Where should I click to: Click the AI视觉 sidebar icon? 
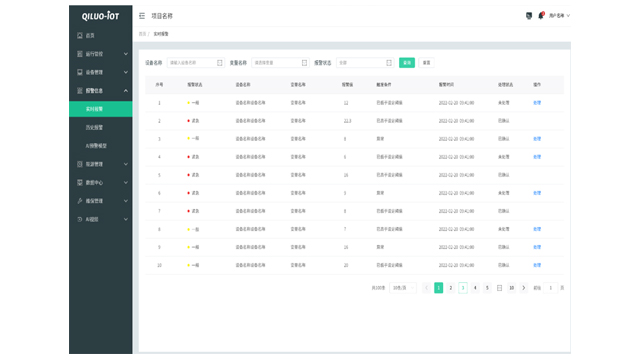pos(80,219)
